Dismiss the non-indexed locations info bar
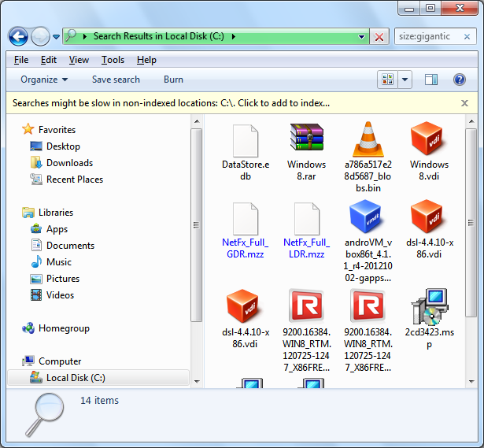Screen dimensions: 484x448 pos(465,103)
